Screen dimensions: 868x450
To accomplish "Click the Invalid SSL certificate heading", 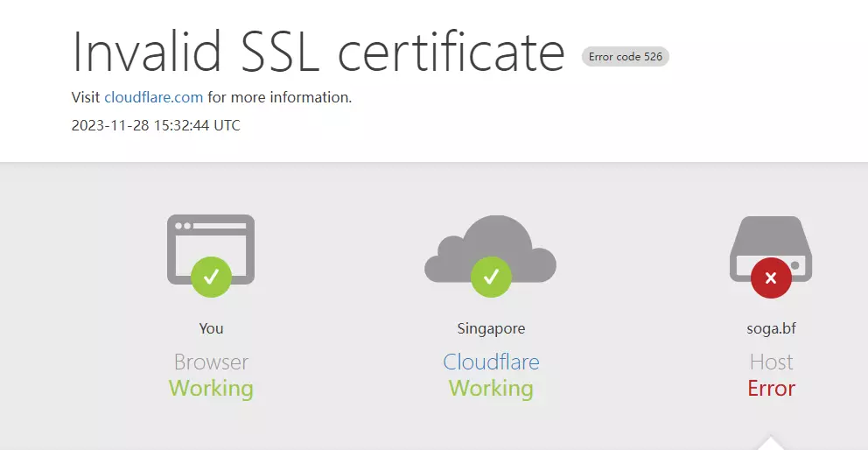I will [x=318, y=52].
